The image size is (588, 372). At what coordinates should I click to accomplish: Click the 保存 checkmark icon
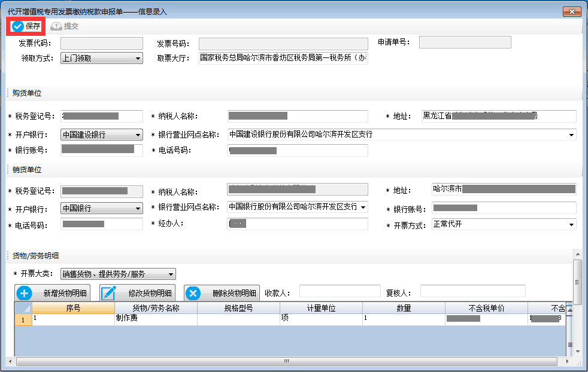point(17,26)
